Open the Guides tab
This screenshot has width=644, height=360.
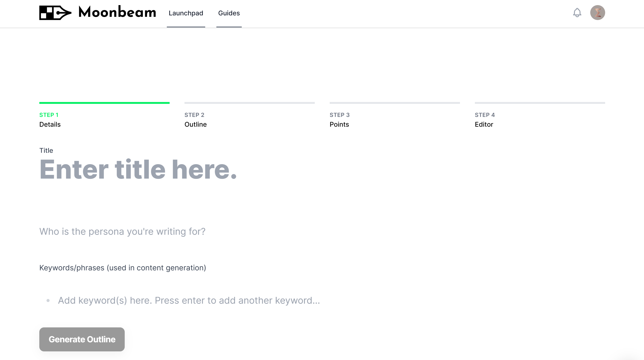click(x=229, y=13)
